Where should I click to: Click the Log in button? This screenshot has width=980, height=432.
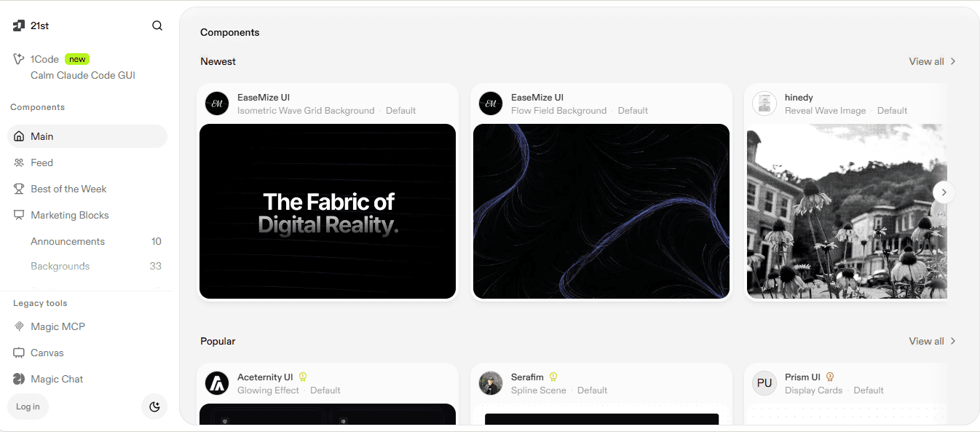click(x=28, y=407)
